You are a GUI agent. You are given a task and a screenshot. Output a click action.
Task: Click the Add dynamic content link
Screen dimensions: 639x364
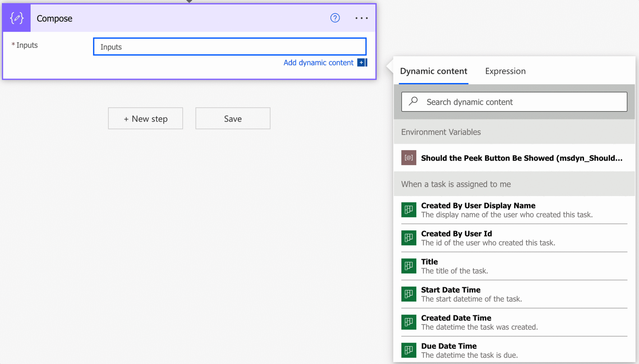(318, 63)
